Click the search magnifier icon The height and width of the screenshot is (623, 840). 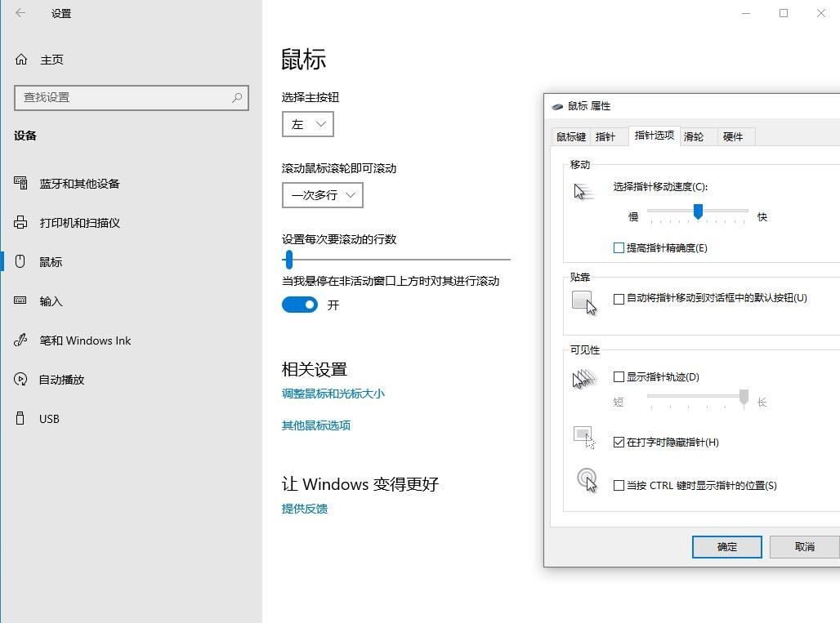pos(237,97)
